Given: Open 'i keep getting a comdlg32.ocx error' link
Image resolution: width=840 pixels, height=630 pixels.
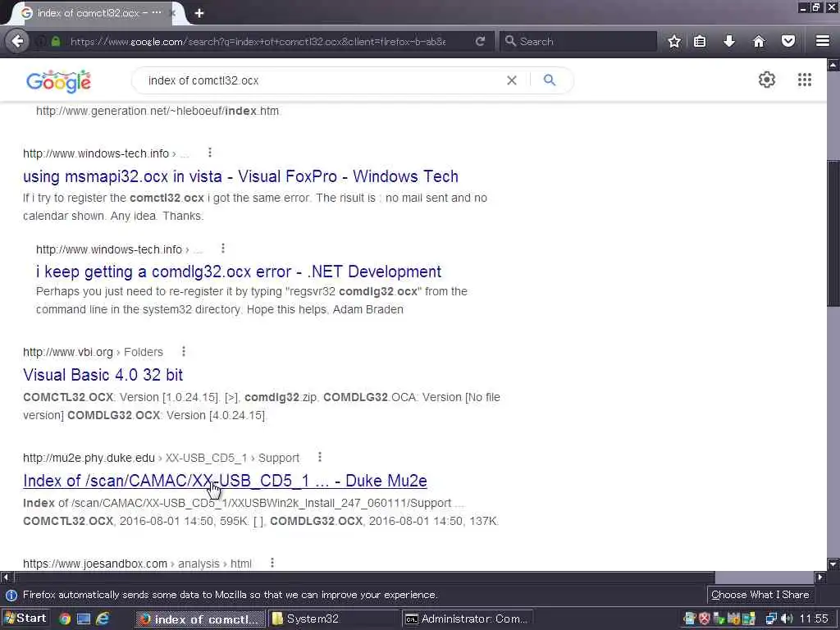Looking at the screenshot, I should tap(239, 272).
